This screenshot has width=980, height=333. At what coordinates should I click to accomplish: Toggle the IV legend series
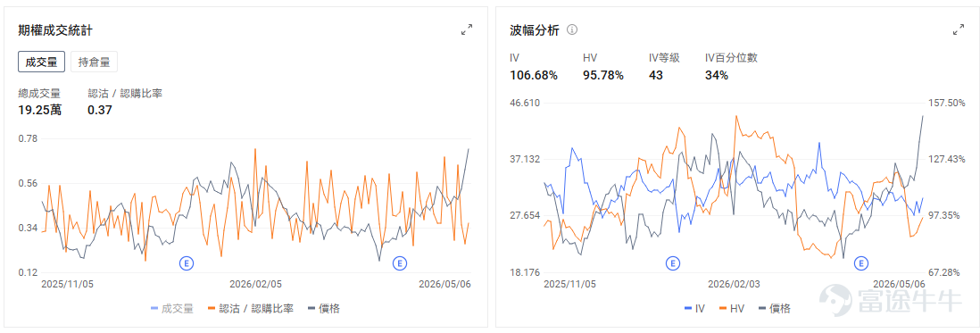[695, 308]
